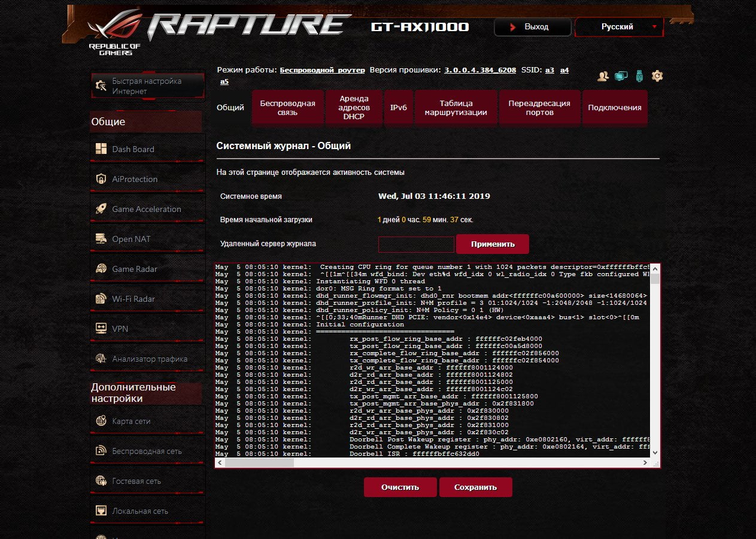
Task: Focus the Удаленный сервер журнала input field
Action: [416, 244]
